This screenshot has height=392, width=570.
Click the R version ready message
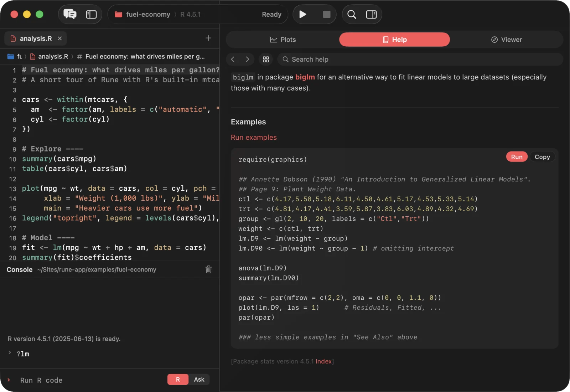[64, 339]
